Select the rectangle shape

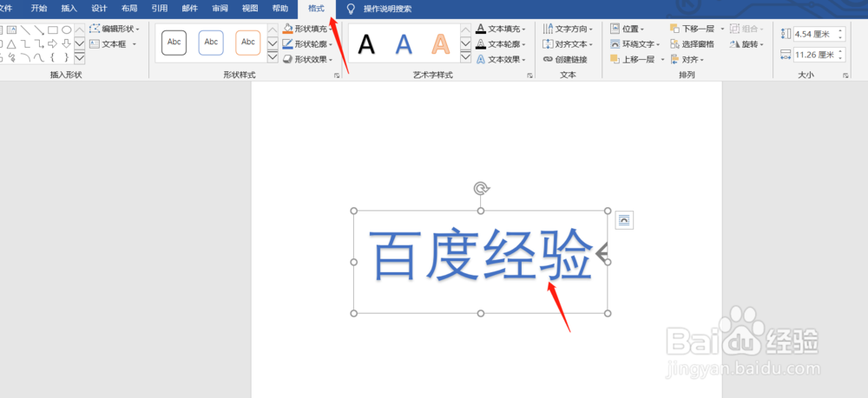(x=53, y=29)
